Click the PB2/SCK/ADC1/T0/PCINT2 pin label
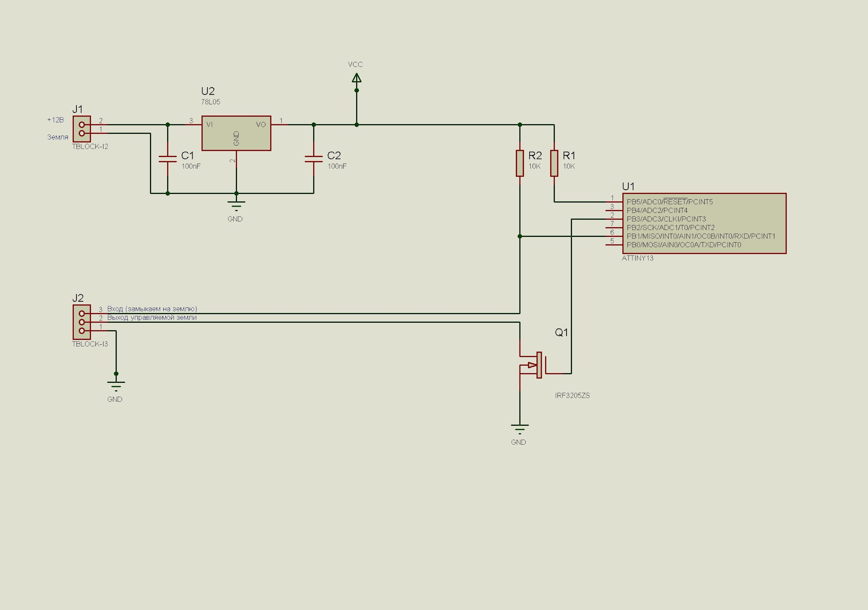868x610 pixels. (x=670, y=227)
